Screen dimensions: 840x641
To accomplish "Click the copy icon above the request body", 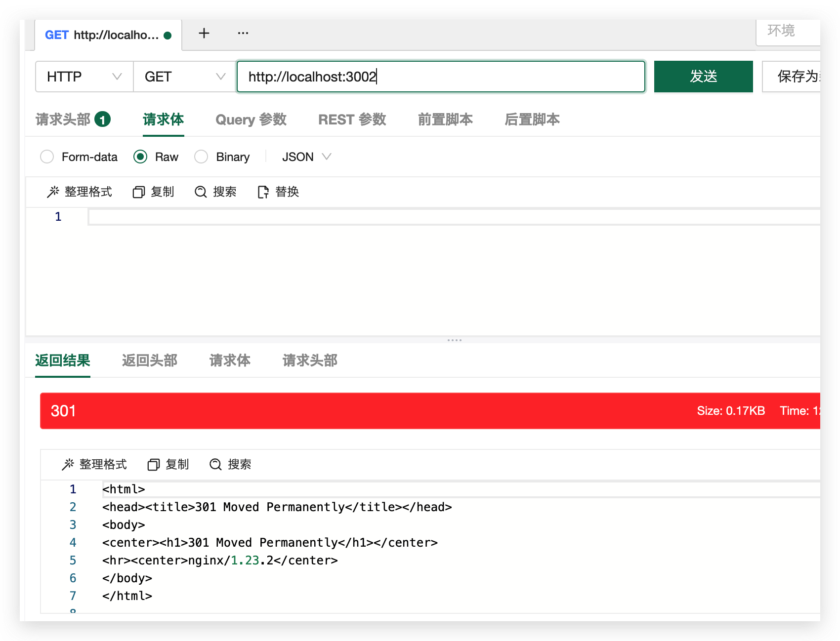I will point(138,192).
